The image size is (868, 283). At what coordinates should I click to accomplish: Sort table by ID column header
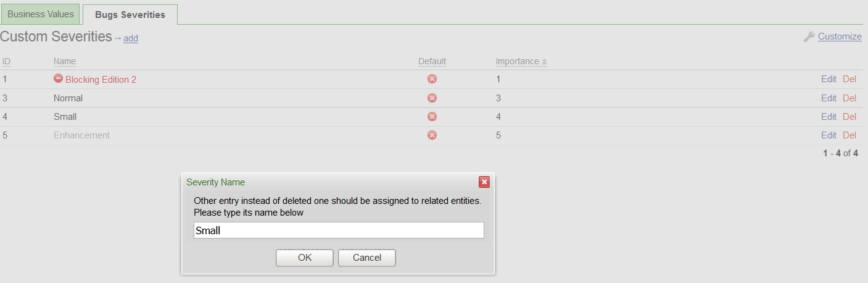coord(6,61)
